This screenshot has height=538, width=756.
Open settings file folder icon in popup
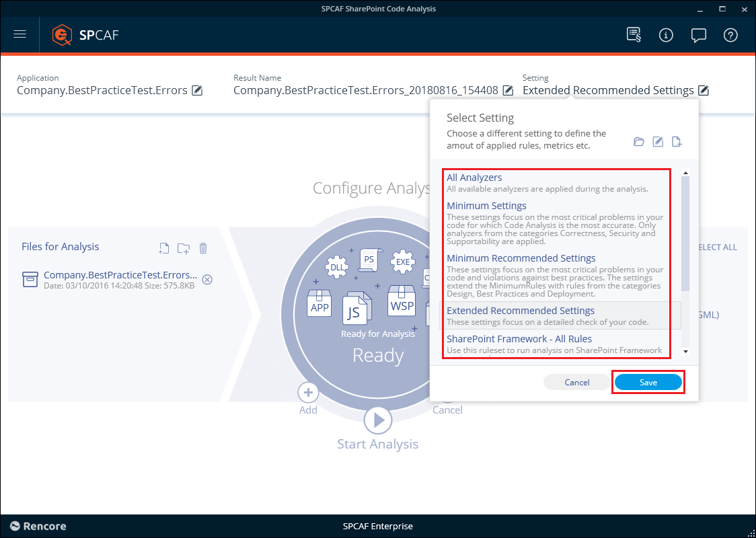pos(639,142)
